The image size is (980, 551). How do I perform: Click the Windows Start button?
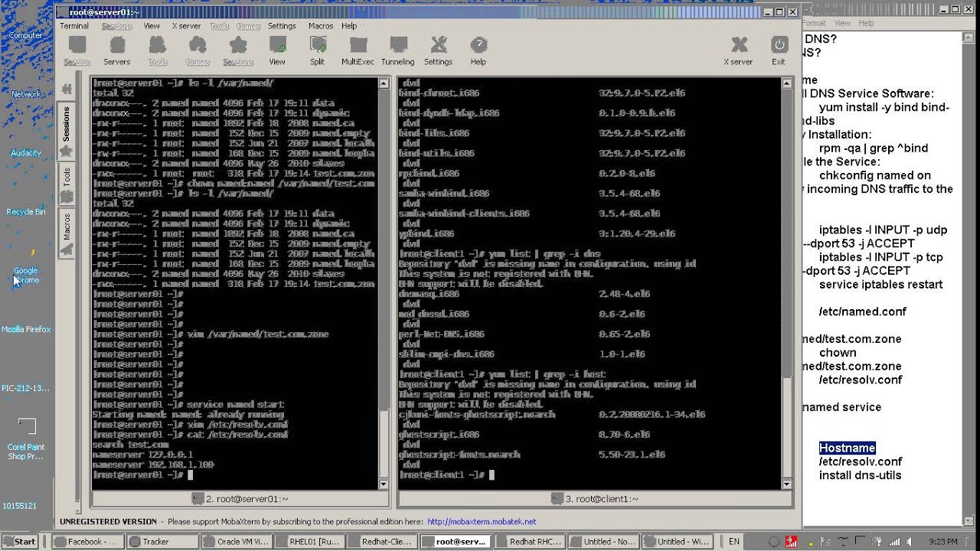point(20,542)
